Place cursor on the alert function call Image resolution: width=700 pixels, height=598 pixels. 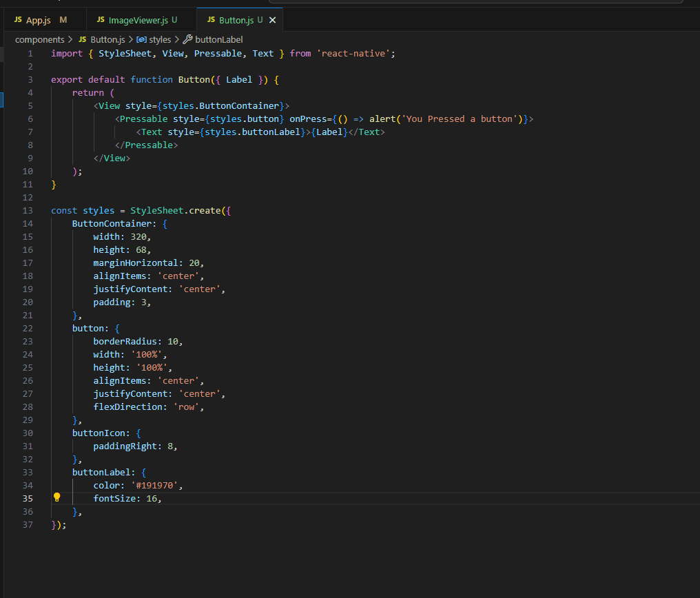coord(382,118)
